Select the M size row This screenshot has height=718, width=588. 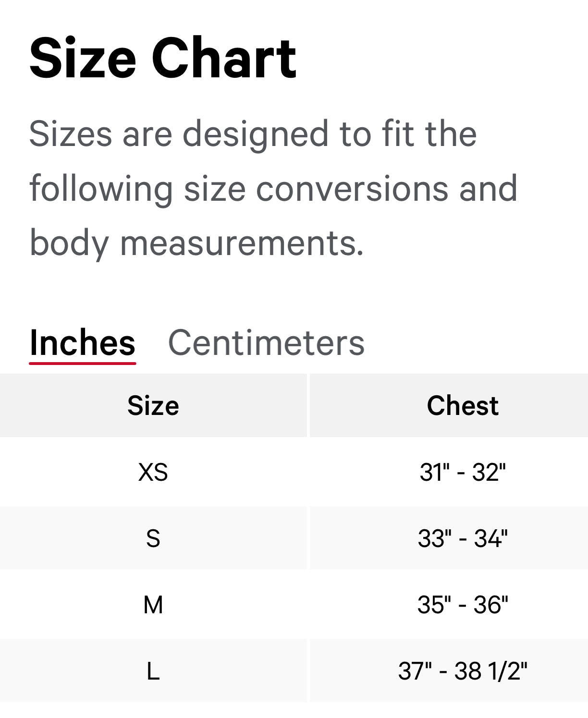tap(152, 605)
